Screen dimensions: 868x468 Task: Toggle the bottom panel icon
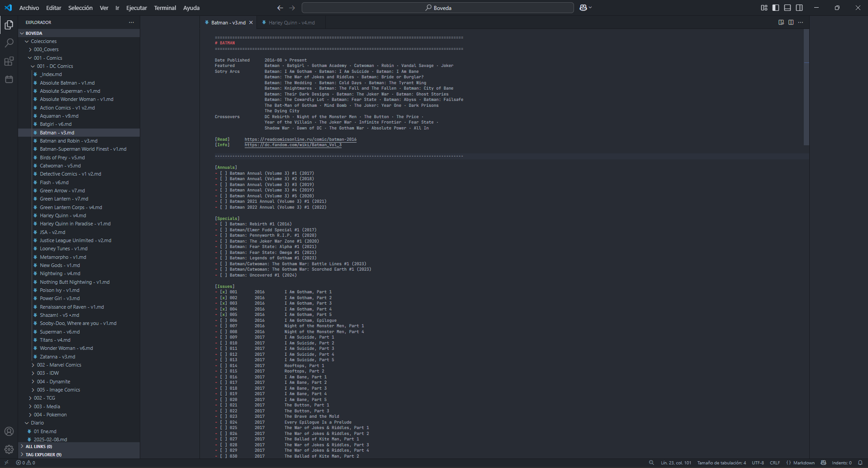tap(787, 8)
